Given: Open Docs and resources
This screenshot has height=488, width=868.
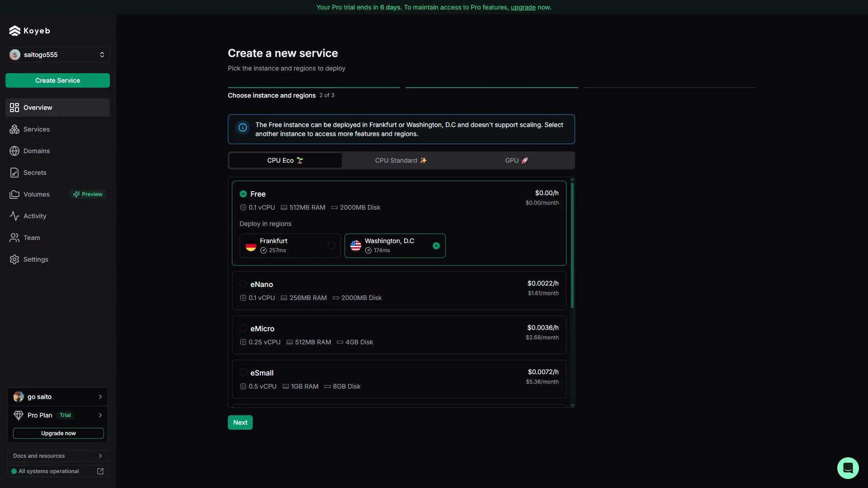Looking at the screenshot, I should (57, 456).
